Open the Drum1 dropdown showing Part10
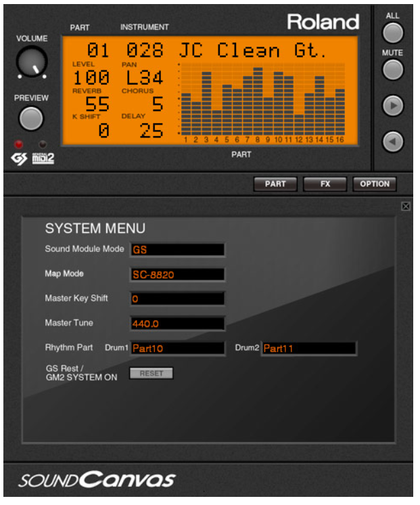This screenshot has height=505, width=420. click(177, 348)
